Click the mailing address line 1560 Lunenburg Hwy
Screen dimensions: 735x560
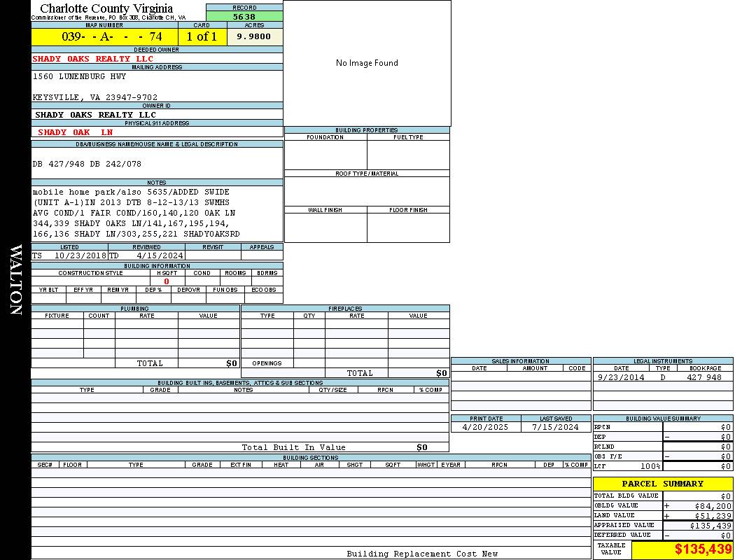(x=80, y=76)
